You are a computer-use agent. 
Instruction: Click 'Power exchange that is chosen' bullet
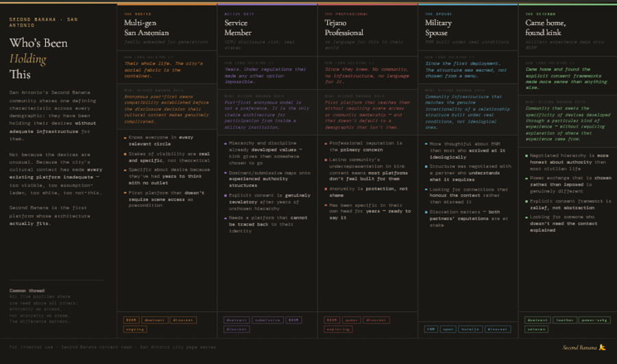click(568, 184)
